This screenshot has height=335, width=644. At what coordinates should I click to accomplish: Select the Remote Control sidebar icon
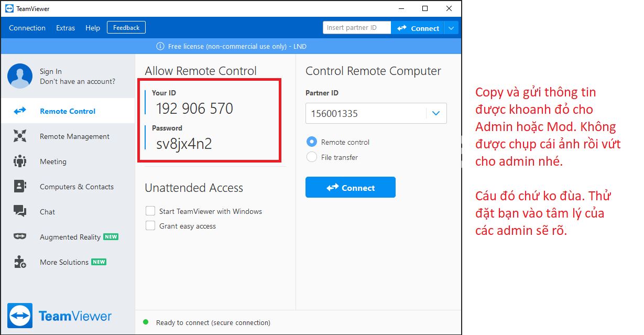pyautogui.click(x=20, y=111)
